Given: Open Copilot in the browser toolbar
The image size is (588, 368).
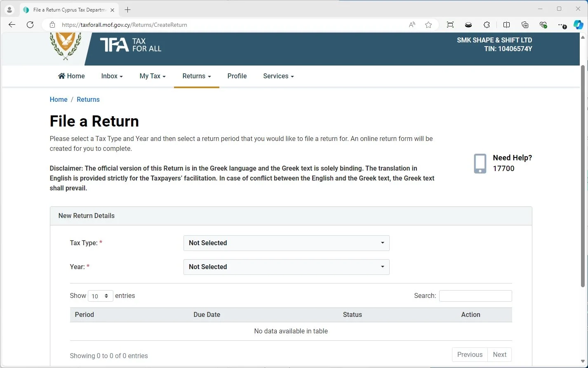Looking at the screenshot, I should tap(579, 25).
